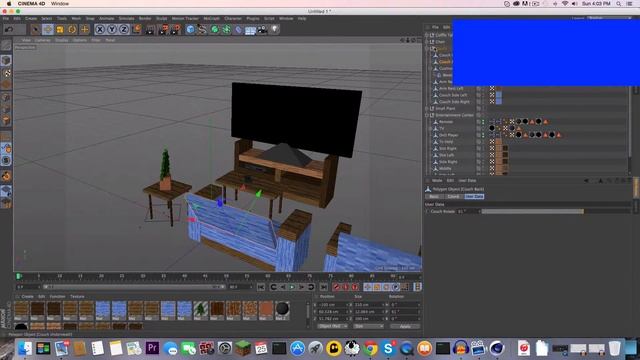This screenshot has width=640, height=360.
Task: Open the Size mode dropdown
Action: coord(369,326)
